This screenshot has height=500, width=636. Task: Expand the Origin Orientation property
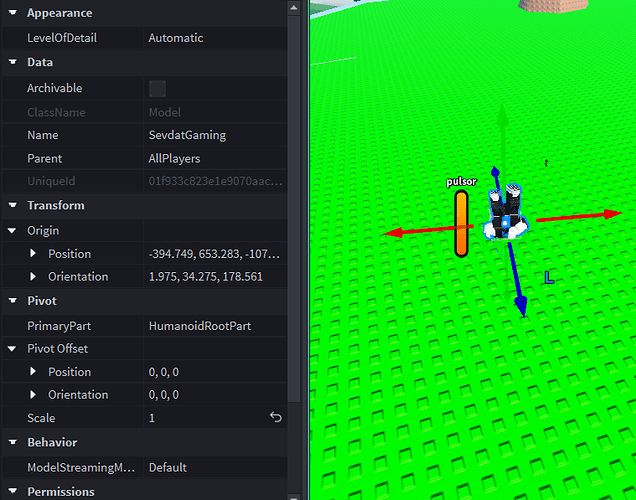(33, 277)
